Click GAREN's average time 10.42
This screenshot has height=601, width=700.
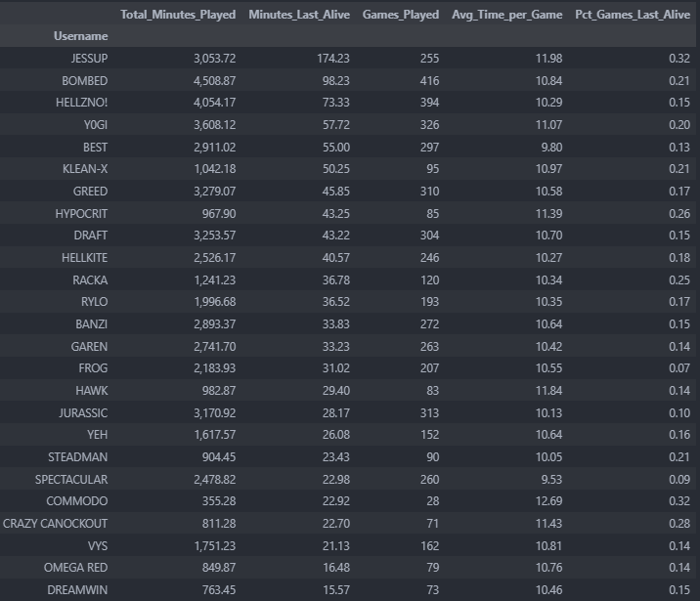point(548,347)
